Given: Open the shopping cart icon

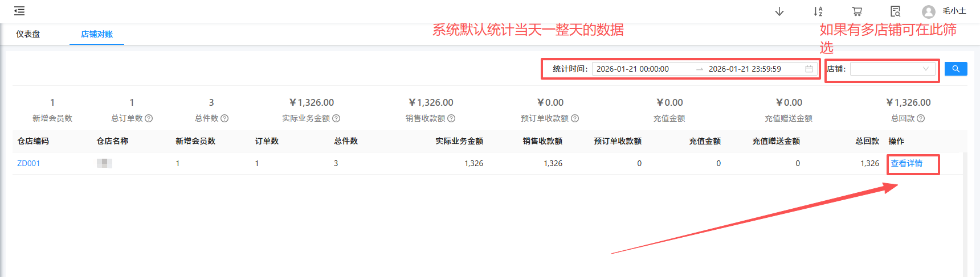Looking at the screenshot, I should point(857,11).
